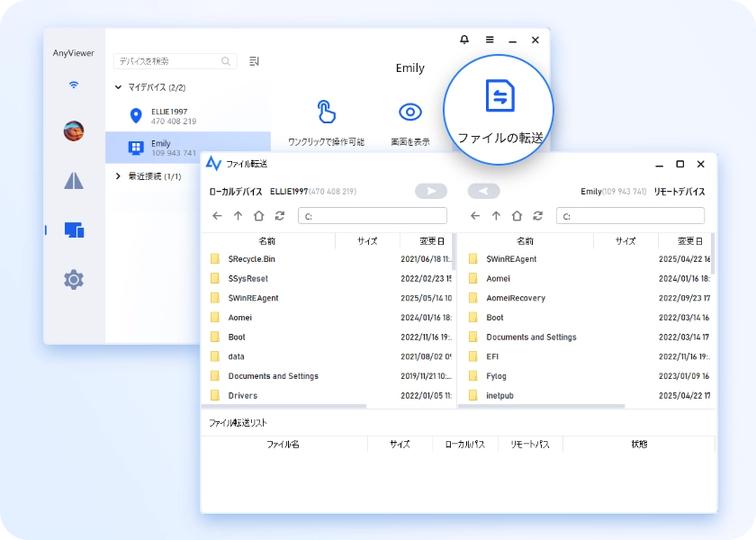Viewport: 756px width, 540px height.
Task: Refresh the local device file list
Action: coord(280,216)
